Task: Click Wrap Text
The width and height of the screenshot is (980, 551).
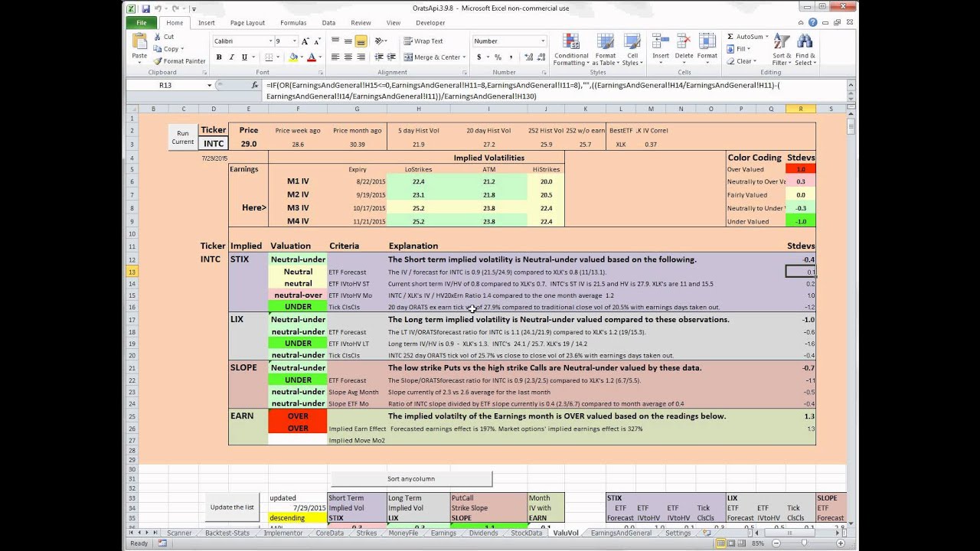Action: pyautogui.click(x=423, y=41)
